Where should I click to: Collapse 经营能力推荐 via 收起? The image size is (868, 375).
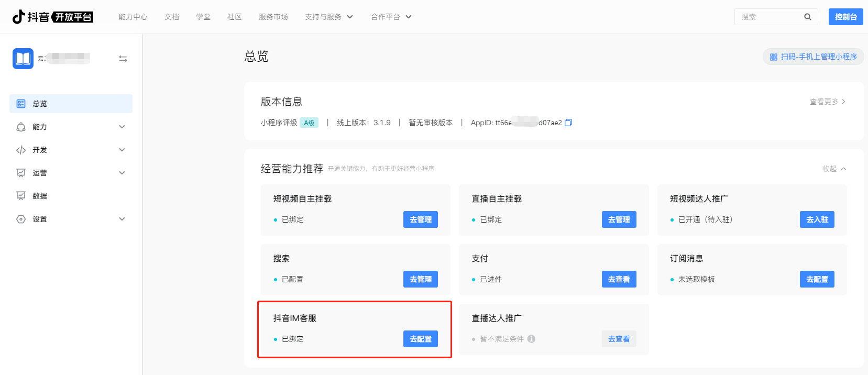(x=834, y=169)
